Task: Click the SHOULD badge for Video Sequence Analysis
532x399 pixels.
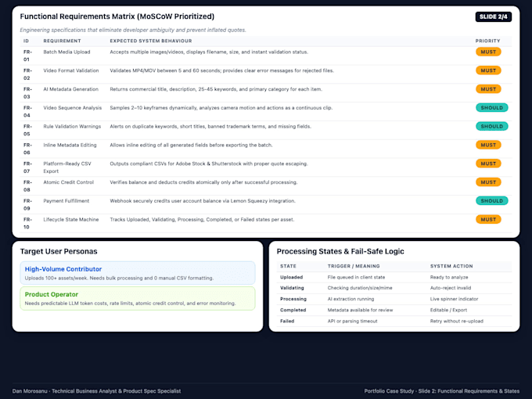Action: [x=491, y=107]
